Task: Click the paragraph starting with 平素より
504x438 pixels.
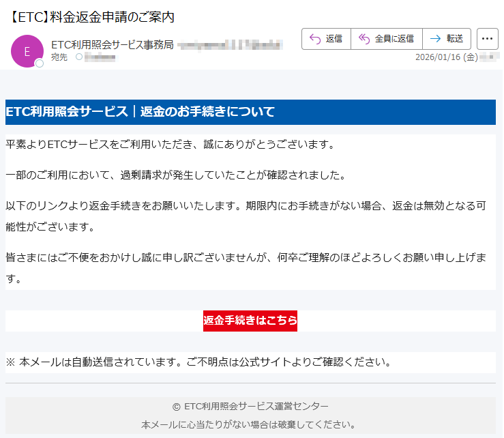Action: point(171,145)
